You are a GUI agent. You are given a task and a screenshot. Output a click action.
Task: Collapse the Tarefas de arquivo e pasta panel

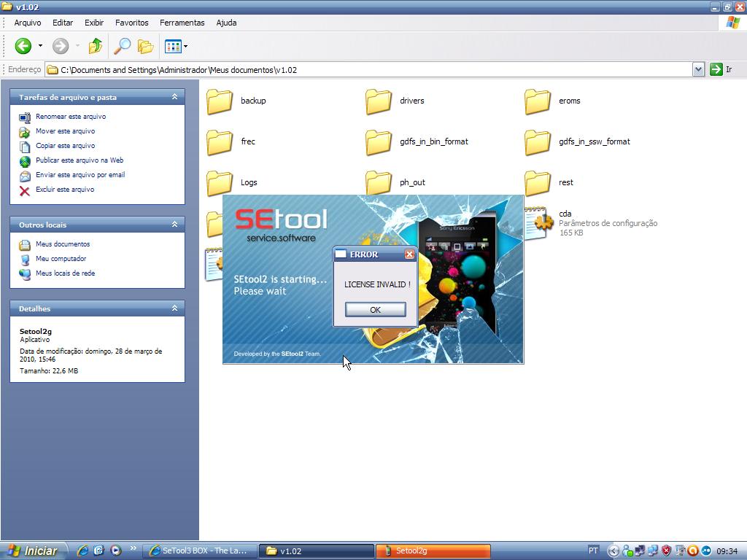(175, 97)
